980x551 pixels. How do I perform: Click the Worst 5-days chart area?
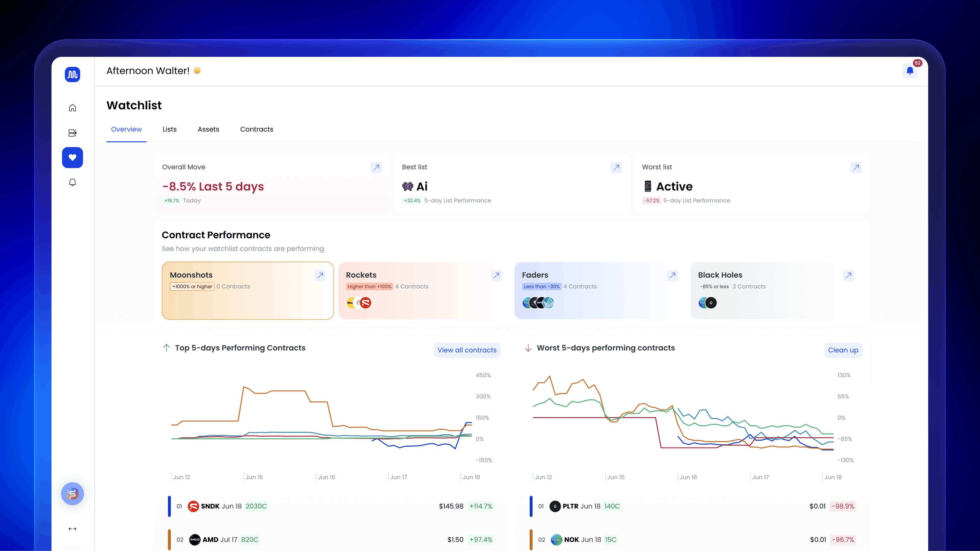pyautogui.click(x=683, y=418)
